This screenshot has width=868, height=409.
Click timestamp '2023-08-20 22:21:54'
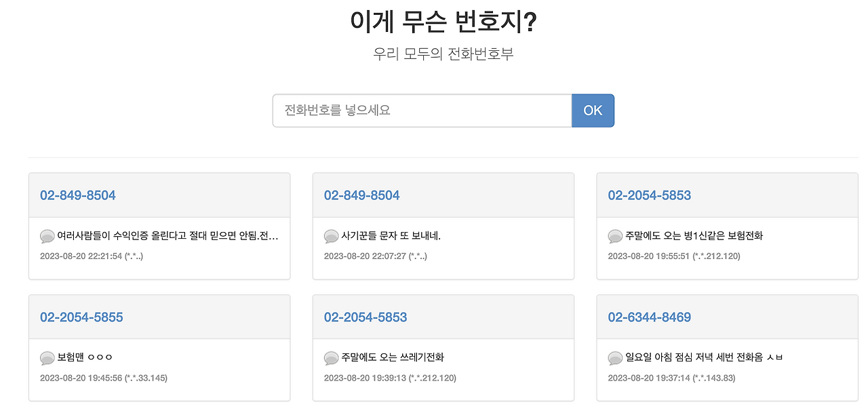pyautogui.click(x=81, y=256)
